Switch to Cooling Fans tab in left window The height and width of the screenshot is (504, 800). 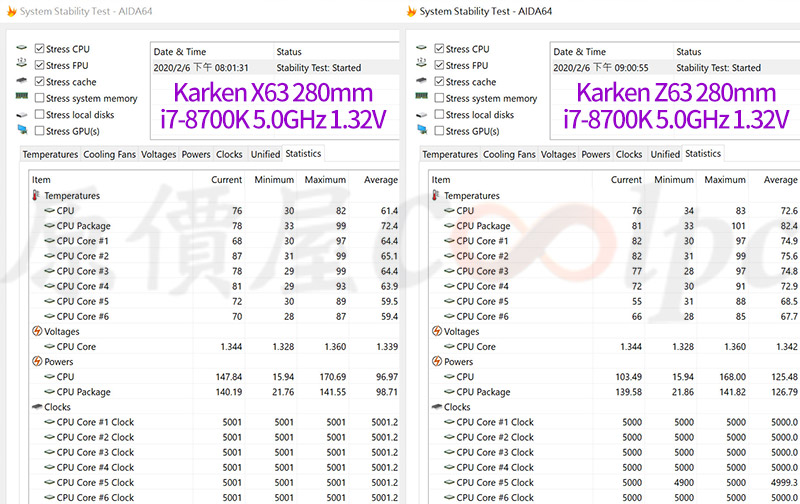click(x=109, y=155)
